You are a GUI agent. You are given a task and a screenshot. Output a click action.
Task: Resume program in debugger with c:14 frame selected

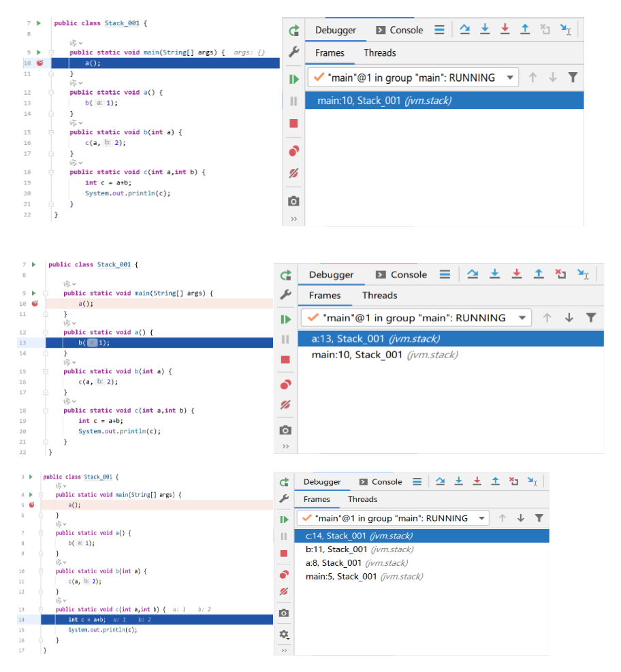(x=284, y=519)
